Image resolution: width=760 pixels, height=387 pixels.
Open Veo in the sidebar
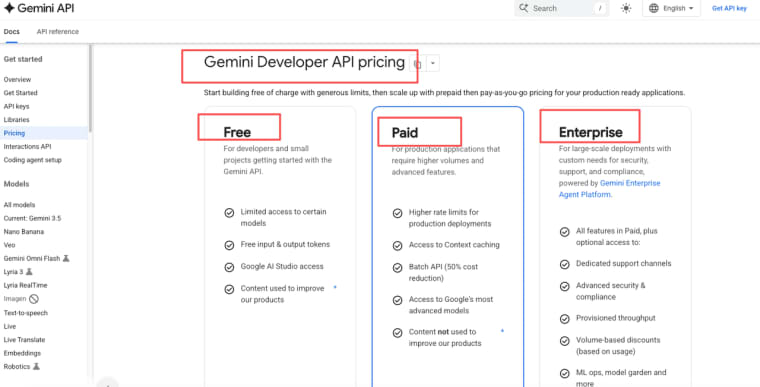pos(9,245)
